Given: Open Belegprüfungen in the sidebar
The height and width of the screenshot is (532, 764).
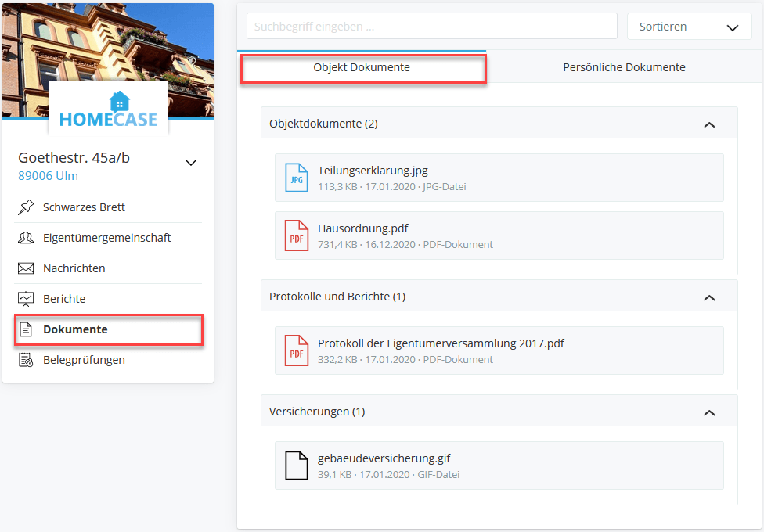Looking at the screenshot, I should click(x=108, y=360).
